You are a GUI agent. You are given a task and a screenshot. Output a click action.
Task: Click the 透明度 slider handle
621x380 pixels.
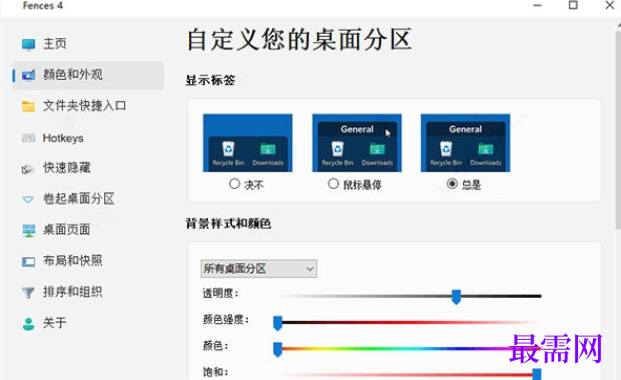456,296
